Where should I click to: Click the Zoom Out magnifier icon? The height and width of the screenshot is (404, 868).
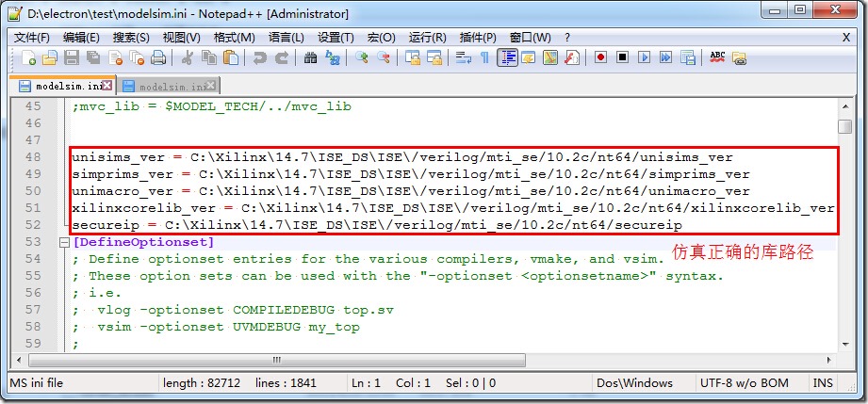coord(383,57)
